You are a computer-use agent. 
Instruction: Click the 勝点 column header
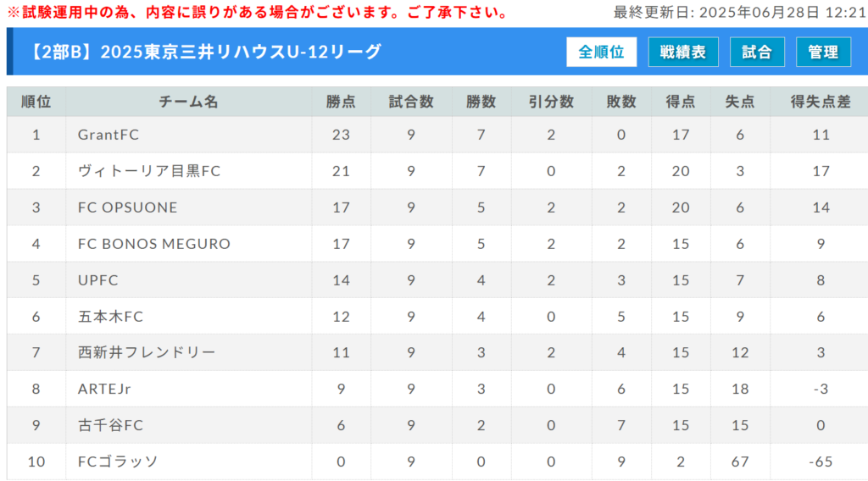pos(341,102)
